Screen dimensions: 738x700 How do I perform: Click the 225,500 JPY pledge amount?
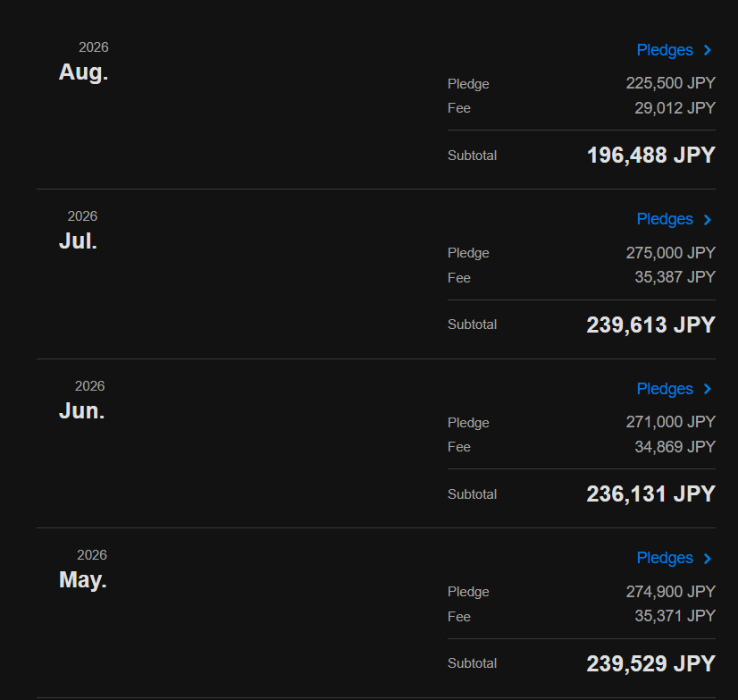pos(670,83)
